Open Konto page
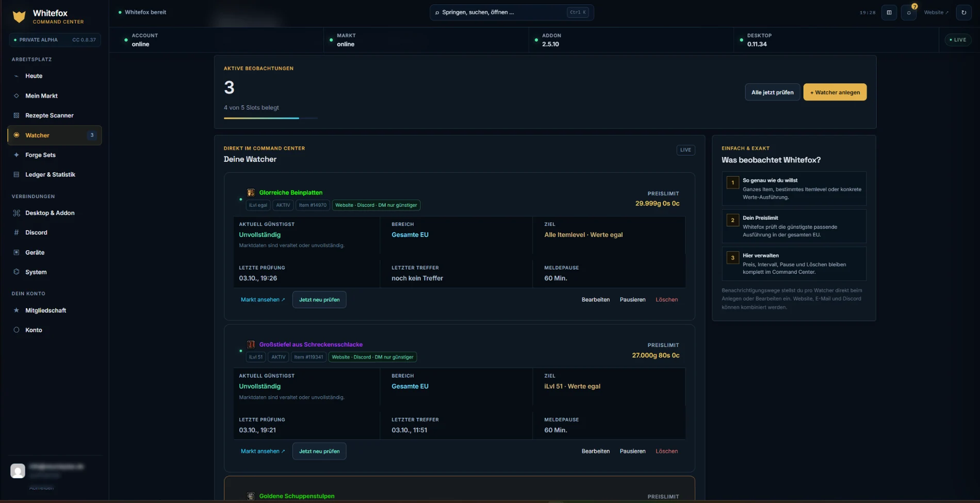 coord(55,330)
